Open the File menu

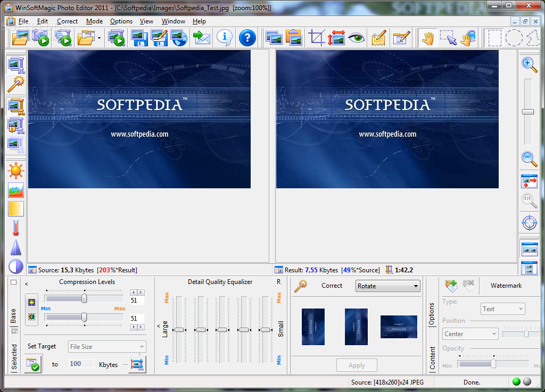pyautogui.click(x=23, y=21)
